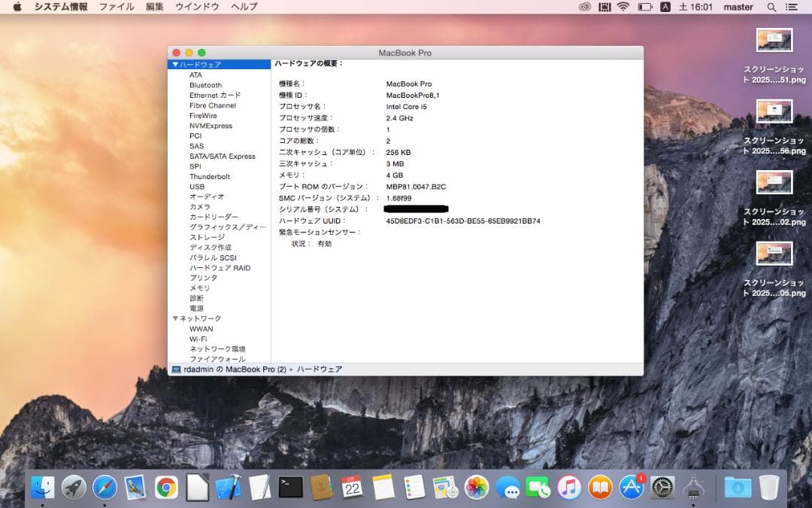Select USB in the hardware sidebar
The width and height of the screenshot is (812, 508).
click(x=198, y=186)
